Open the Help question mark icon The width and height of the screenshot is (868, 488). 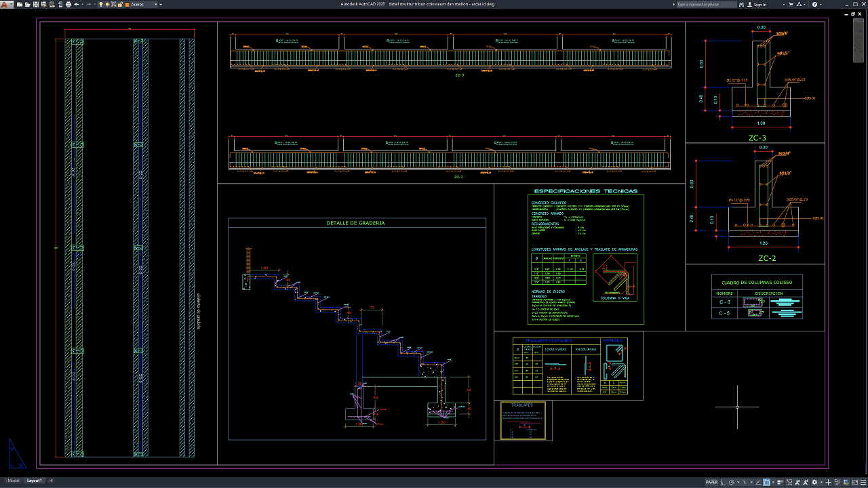click(x=814, y=4)
